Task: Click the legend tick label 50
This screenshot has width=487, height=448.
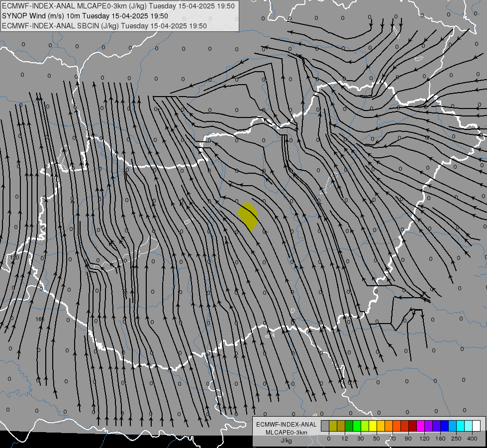Action: [x=377, y=439]
